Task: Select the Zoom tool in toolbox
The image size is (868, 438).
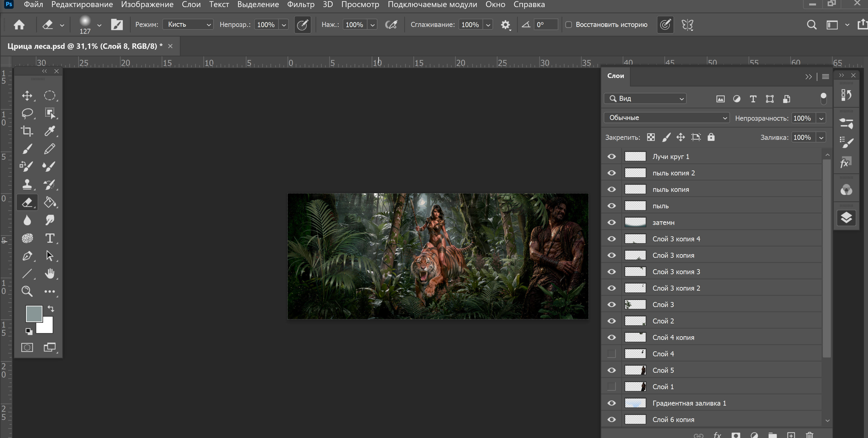Action: [27, 291]
